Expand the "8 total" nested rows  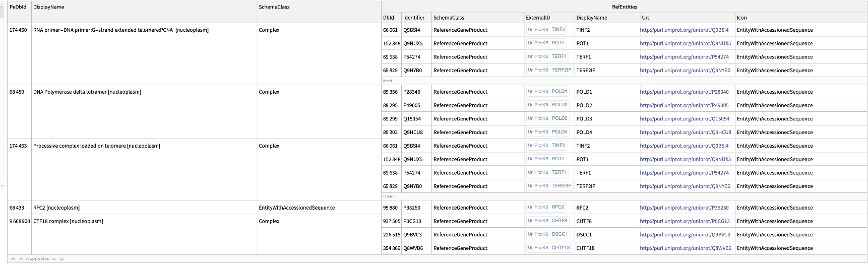click(388, 81)
